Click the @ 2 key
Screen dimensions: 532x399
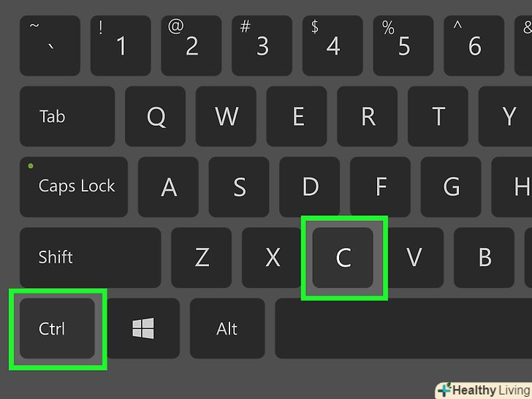(x=191, y=45)
